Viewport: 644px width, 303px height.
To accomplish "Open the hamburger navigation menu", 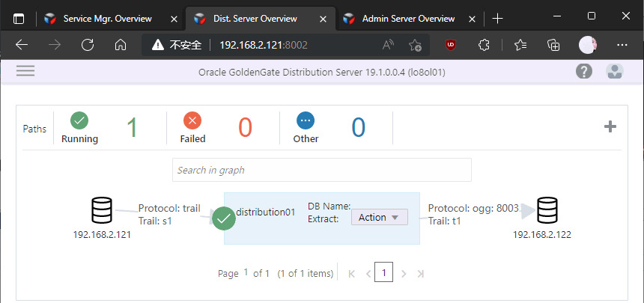I will click(25, 71).
